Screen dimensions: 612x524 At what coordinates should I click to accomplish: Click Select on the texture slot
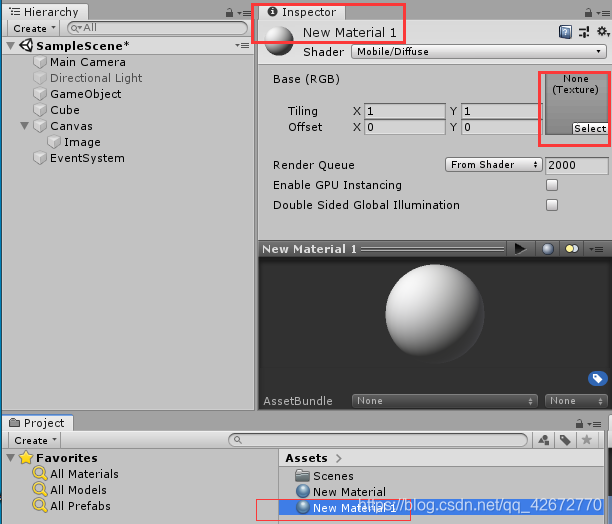(590, 128)
